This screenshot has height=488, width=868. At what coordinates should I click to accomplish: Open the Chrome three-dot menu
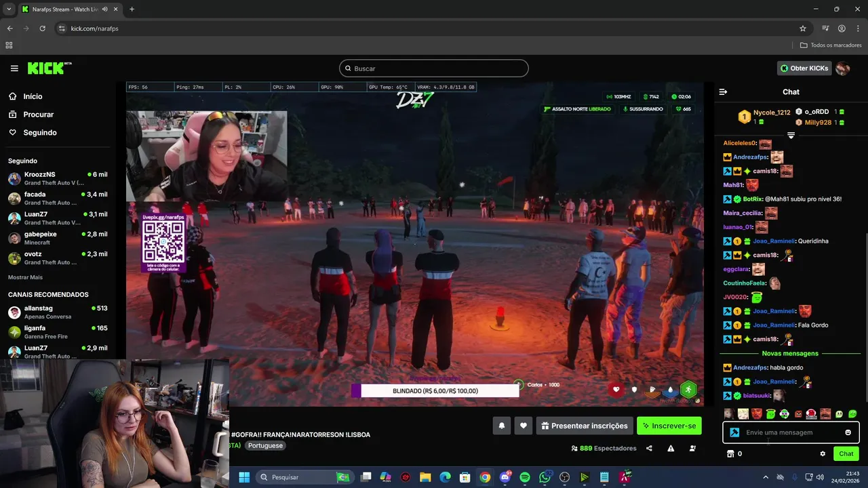click(858, 28)
